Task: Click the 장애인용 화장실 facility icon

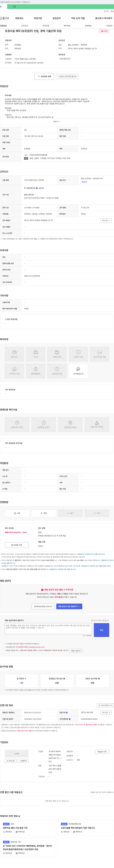Action: click(x=70, y=425)
